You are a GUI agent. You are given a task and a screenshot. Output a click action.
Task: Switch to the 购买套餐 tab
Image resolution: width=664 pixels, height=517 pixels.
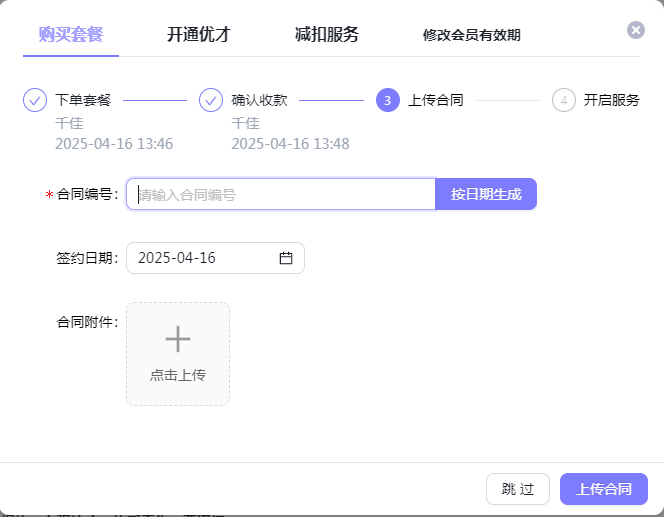click(71, 35)
